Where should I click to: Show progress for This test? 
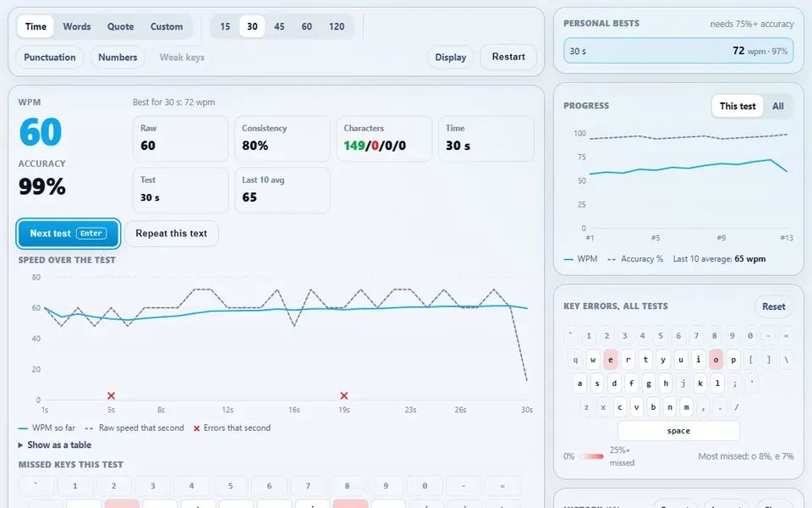[x=738, y=107]
